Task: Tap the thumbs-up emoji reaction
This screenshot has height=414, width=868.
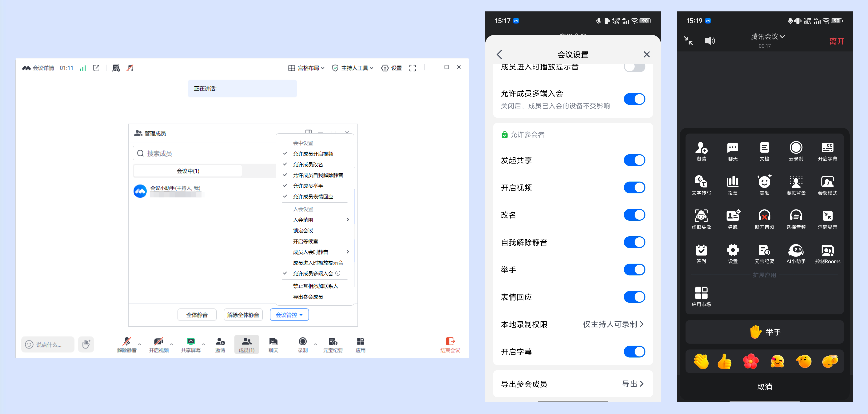Action: click(724, 362)
